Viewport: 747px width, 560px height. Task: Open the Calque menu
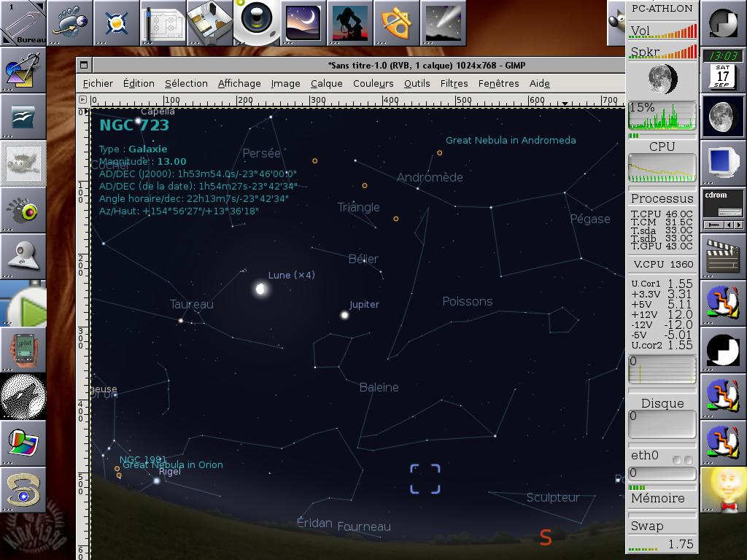pos(326,83)
